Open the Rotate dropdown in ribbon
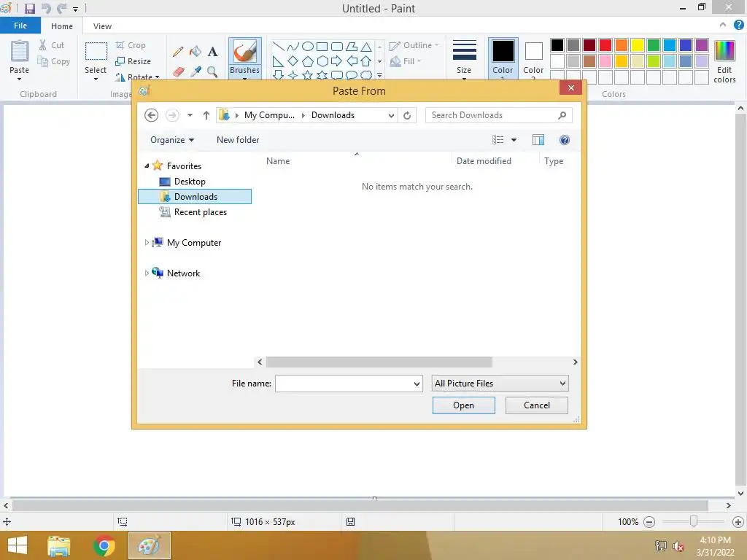Screen dimensions: 747x560 [138, 77]
